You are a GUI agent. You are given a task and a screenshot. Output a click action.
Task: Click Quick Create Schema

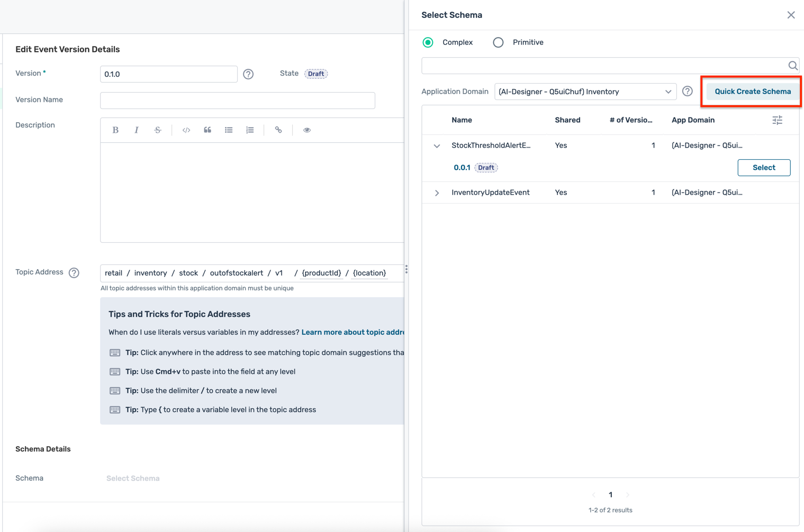click(x=752, y=91)
